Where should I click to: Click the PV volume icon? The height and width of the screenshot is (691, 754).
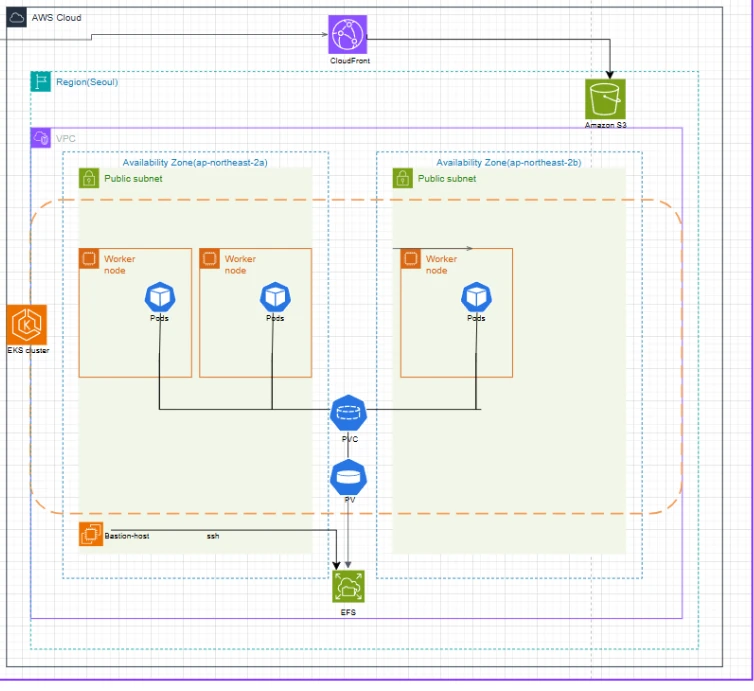click(x=348, y=476)
